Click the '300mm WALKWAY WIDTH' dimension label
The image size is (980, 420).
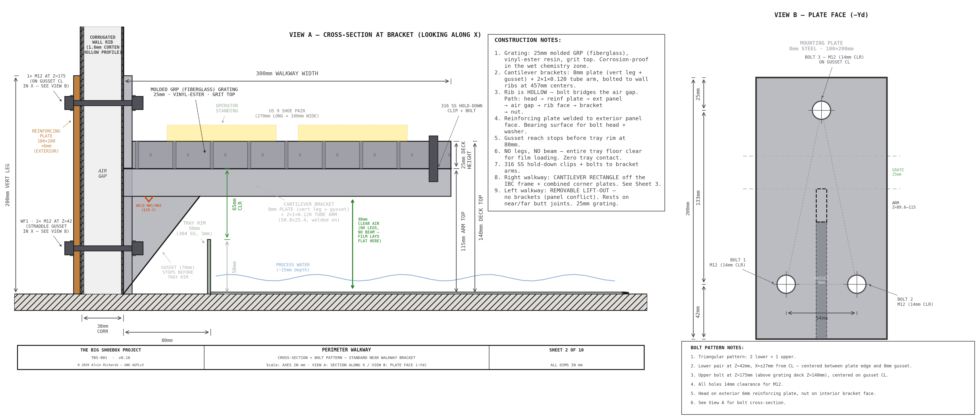tap(287, 73)
